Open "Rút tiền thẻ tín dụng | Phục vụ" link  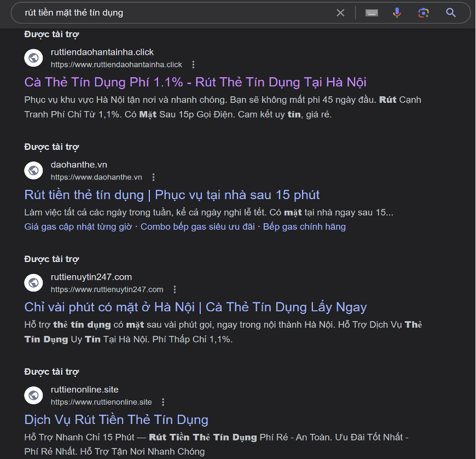tap(172, 195)
